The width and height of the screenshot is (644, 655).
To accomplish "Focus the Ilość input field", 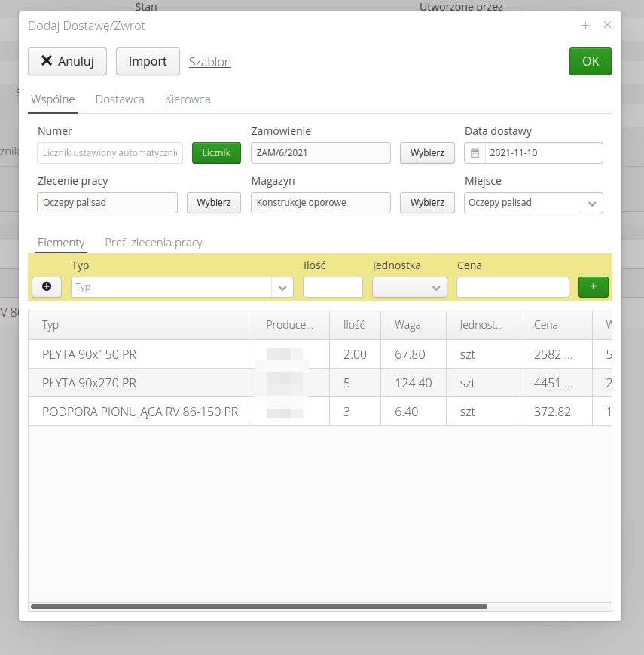I will (x=332, y=287).
